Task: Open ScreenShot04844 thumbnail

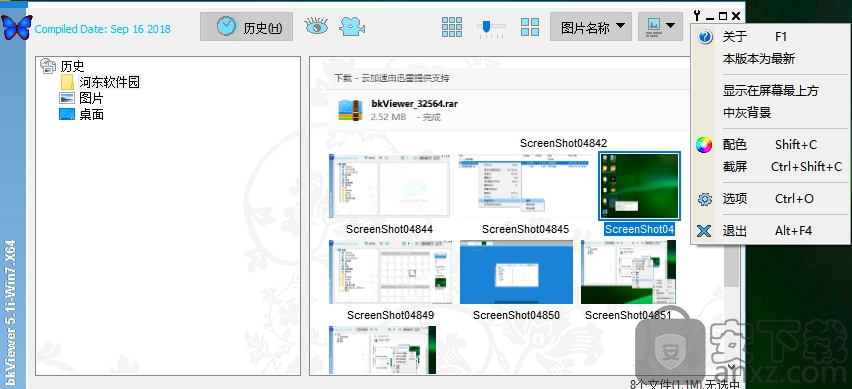Action: click(390, 186)
